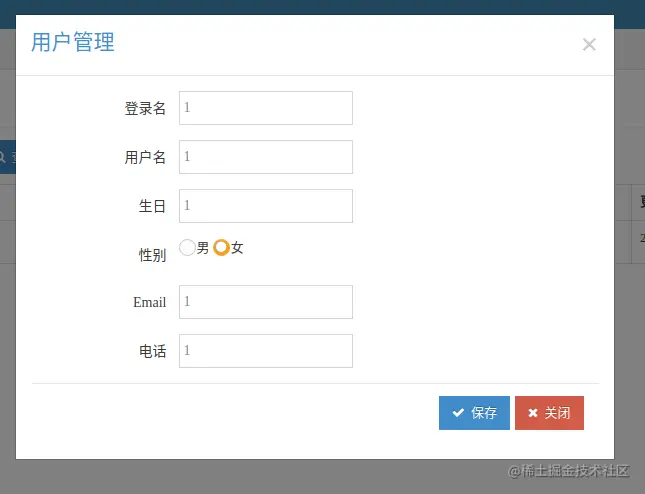This screenshot has width=645, height=494.
Task: Focus the 登录名 input field
Action: [x=266, y=108]
